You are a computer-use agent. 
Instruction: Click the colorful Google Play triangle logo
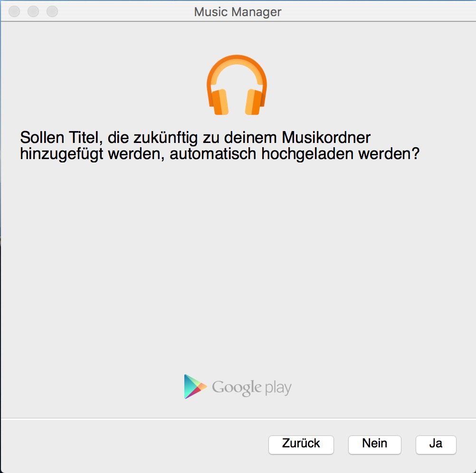(195, 387)
